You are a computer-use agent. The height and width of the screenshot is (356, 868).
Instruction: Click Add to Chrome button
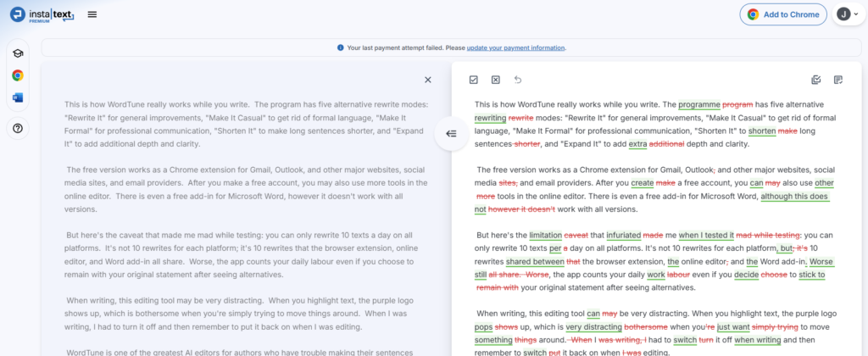(x=783, y=14)
